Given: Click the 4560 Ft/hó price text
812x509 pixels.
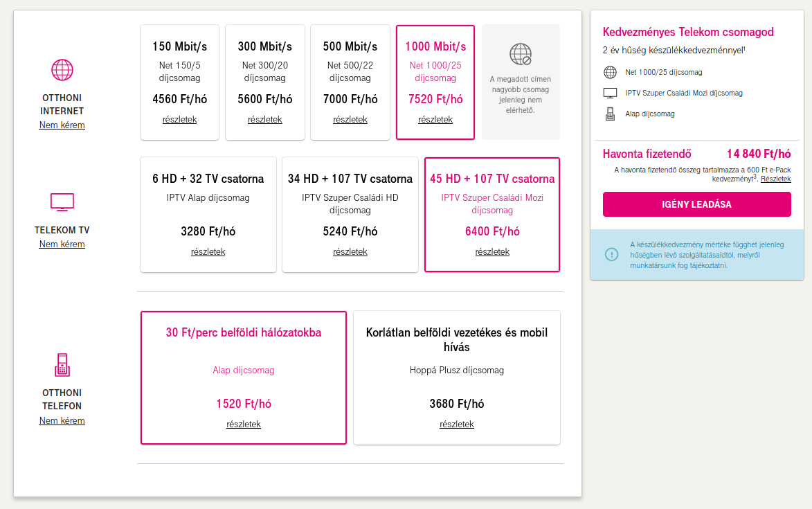Looking at the screenshot, I should click(180, 99).
